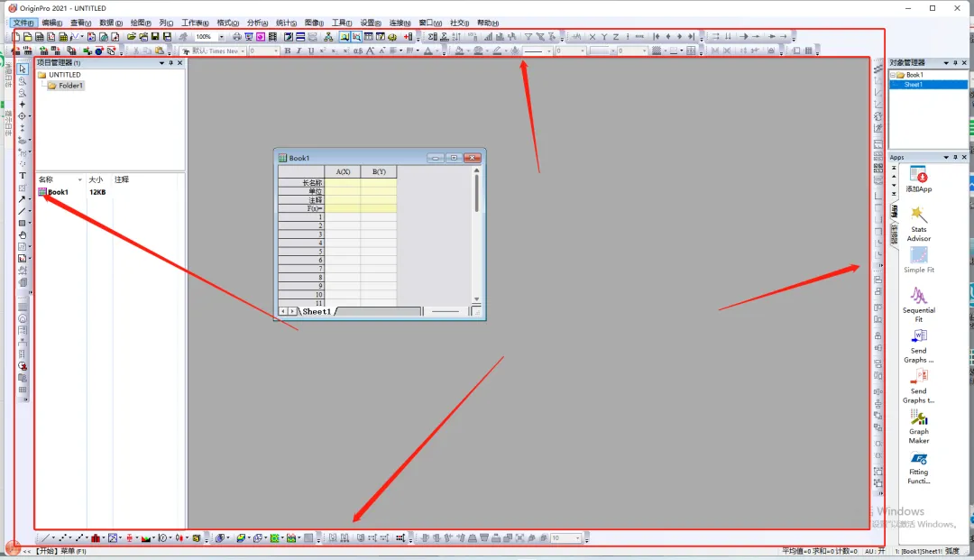The image size is (974, 560).
Task: Open the Stats Advisor app
Action: point(918,222)
